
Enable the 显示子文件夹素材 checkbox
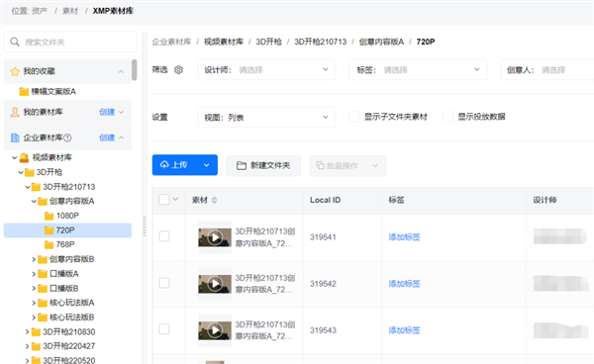pos(354,117)
